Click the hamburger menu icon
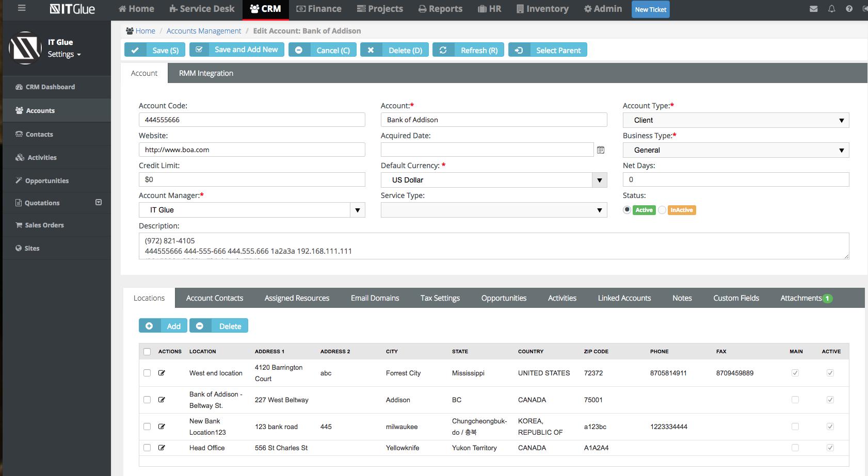The image size is (868, 476). [22, 8]
